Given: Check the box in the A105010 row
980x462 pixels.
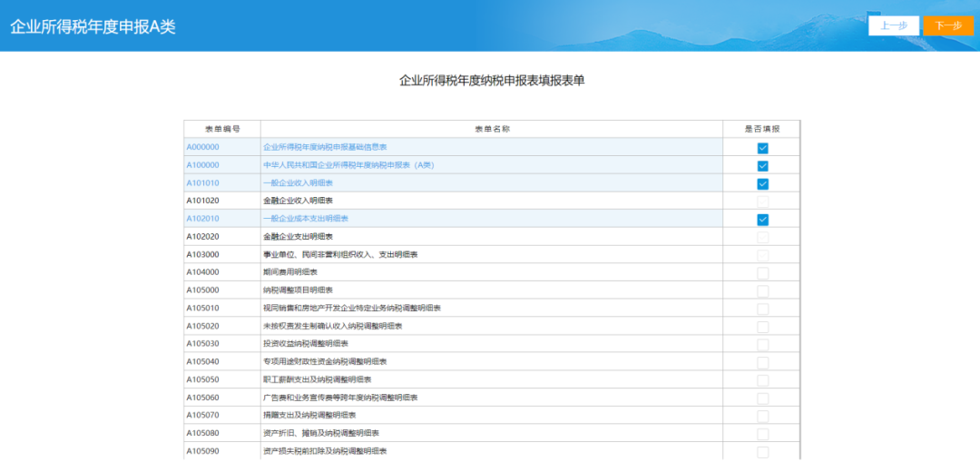Looking at the screenshot, I should pyautogui.click(x=762, y=309).
